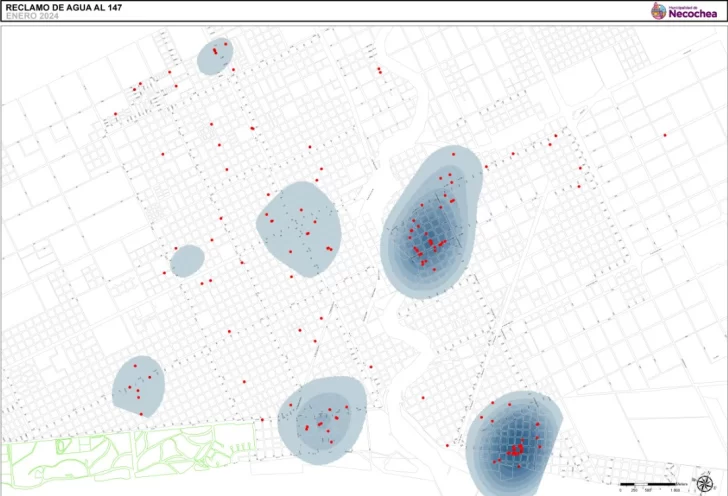
Task: Click the small oval heat blob on left-center
Action: [186, 260]
